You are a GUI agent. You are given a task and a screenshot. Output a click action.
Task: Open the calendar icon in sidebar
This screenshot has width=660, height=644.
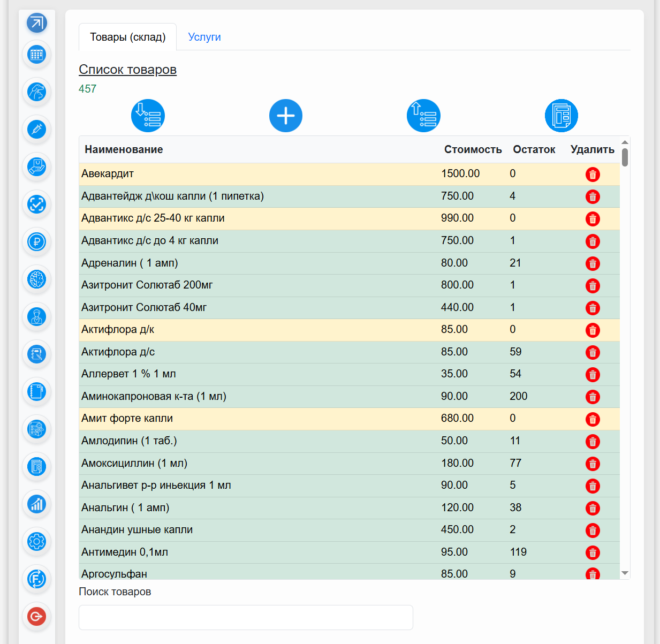click(x=37, y=55)
